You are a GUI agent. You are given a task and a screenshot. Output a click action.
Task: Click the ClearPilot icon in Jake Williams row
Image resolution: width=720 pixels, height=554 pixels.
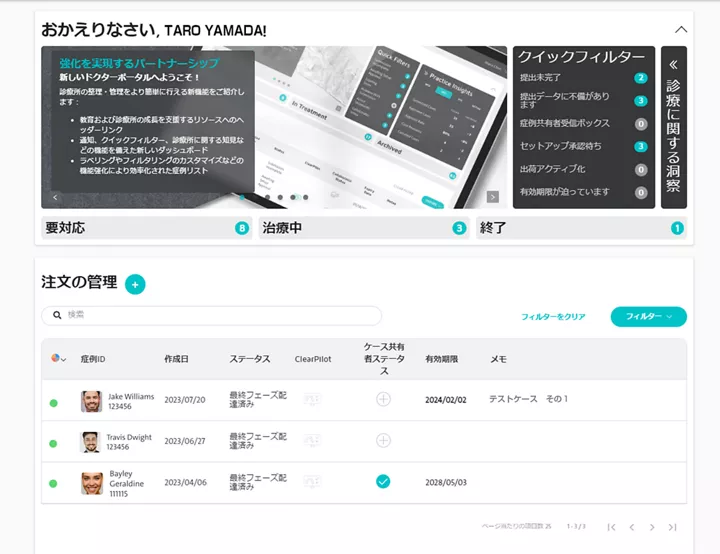point(313,400)
